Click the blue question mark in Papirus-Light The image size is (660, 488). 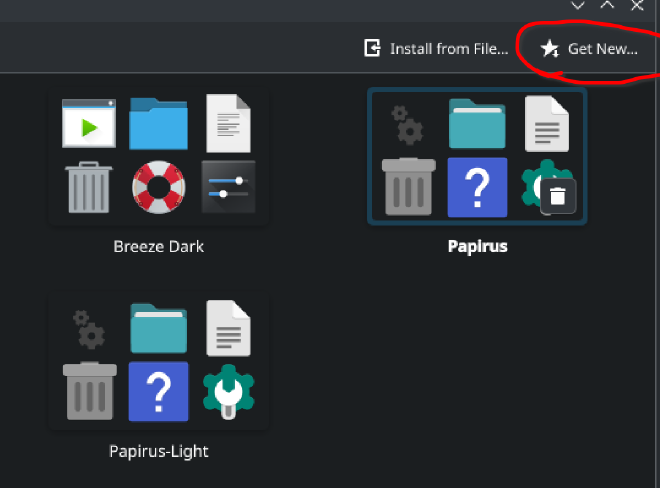coord(158,391)
